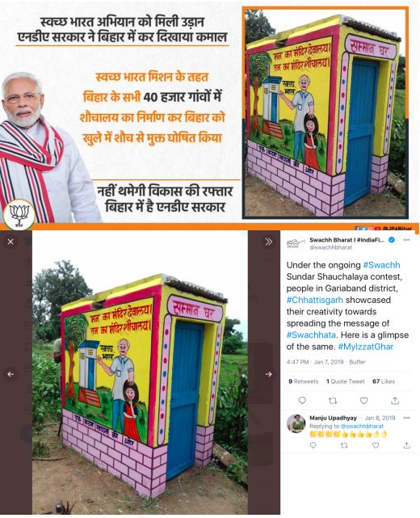This screenshot has width=420, height=518.
Task: Open the more options menu on Swachh Bharat tweet
Action: click(x=407, y=240)
